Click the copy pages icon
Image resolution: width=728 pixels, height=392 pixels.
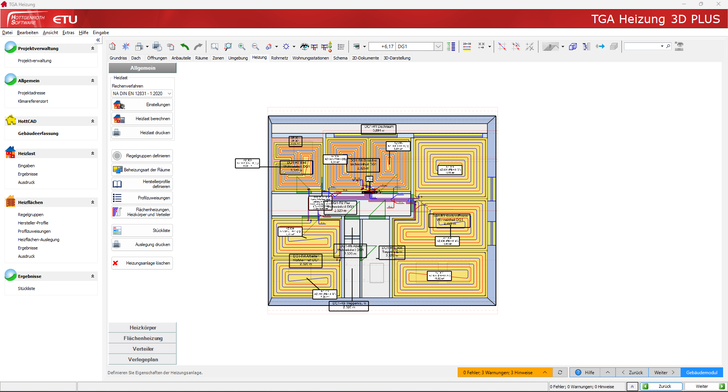click(x=171, y=46)
